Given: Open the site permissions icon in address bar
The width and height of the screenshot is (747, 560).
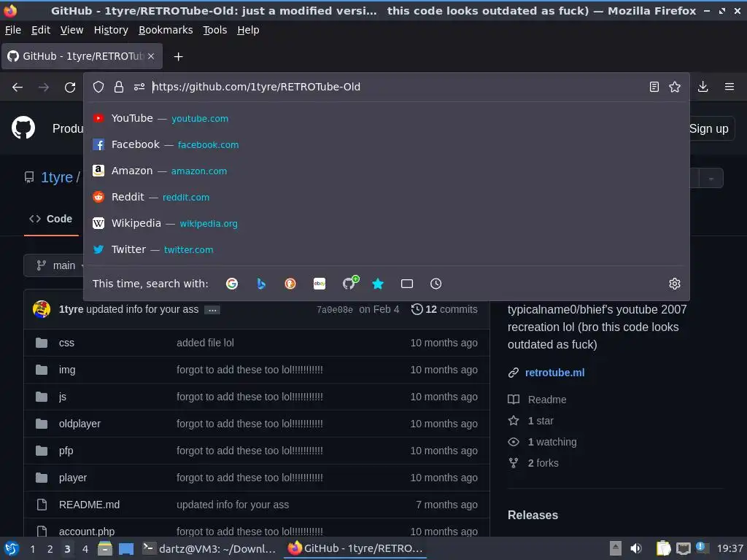Looking at the screenshot, I should [139, 87].
